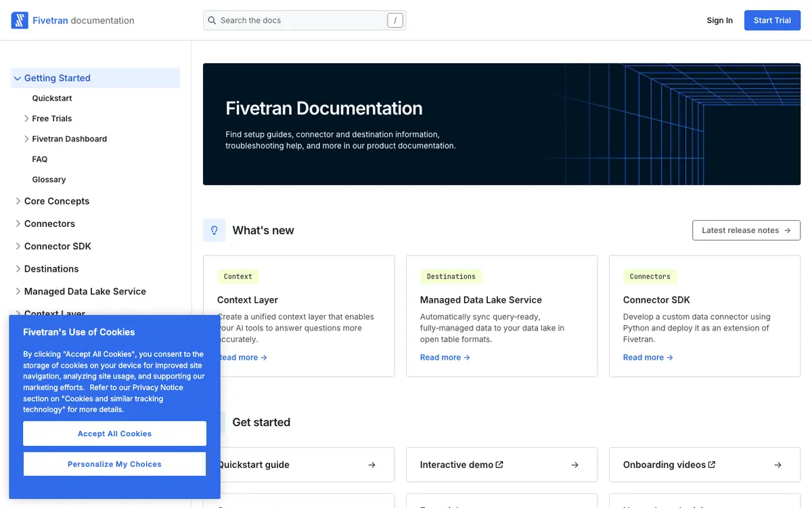Click the Connectors tag on the card
The width and height of the screenshot is (812, 508).
(650, 276)
